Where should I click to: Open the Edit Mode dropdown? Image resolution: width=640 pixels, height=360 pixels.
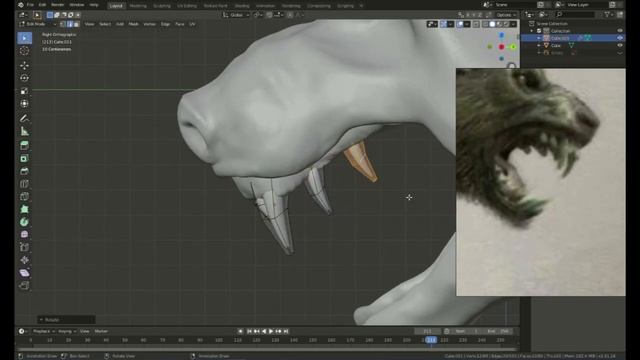(x=38, y=24)
